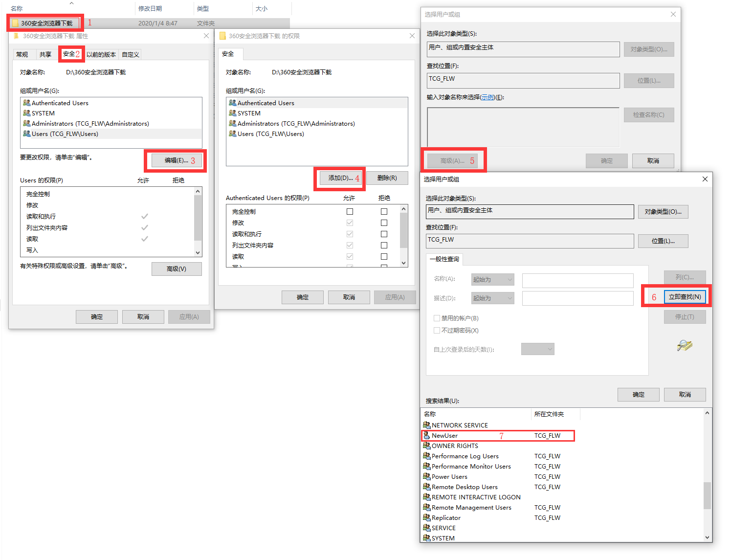Image resolution: width=731 pixels, height=560 pixels.
Task: Select NETWORK SERVICE icon in search results
Action: point(427,425)
